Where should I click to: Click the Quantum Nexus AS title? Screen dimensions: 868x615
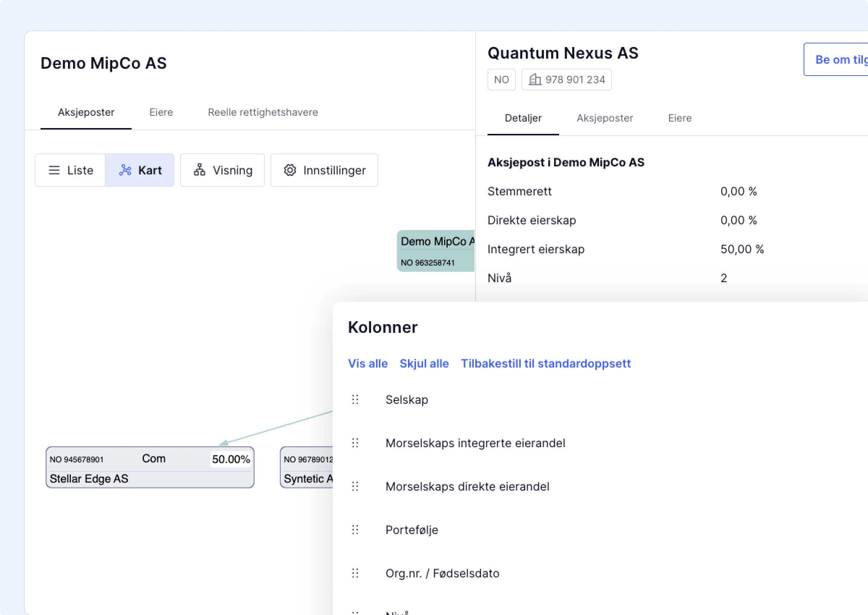[x=563, y=53]
